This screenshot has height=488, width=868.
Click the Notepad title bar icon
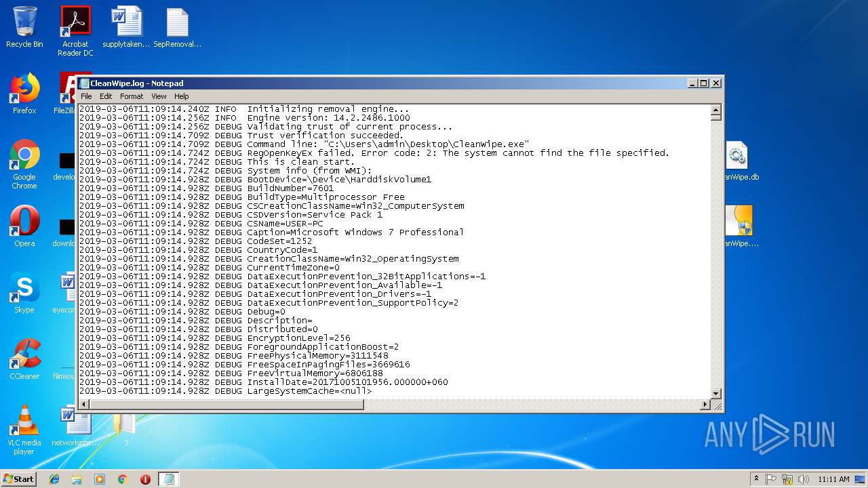point(84,83)
